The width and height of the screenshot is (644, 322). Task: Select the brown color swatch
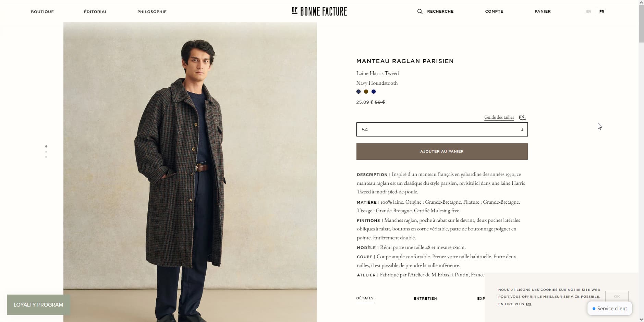(x=366, y=92)
